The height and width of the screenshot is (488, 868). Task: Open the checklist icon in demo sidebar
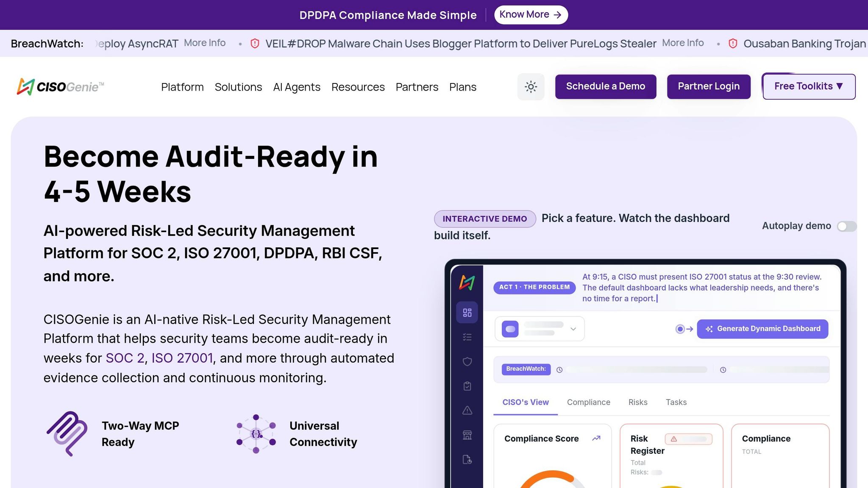coord(467,337)
